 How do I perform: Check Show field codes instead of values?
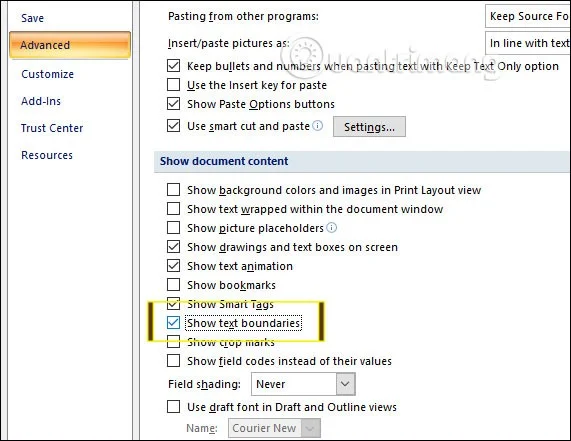173,361
